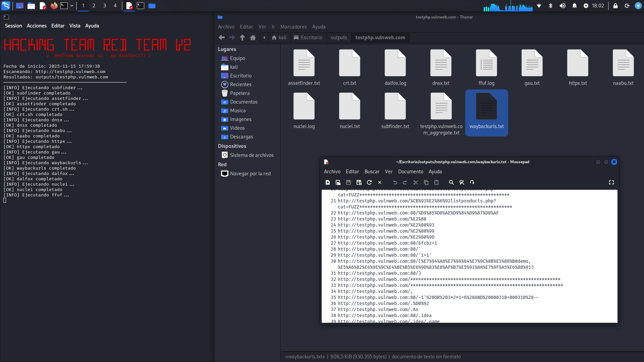Open Marcadores menu in Thunar
The image size is (644, 362).
point(293,27)
